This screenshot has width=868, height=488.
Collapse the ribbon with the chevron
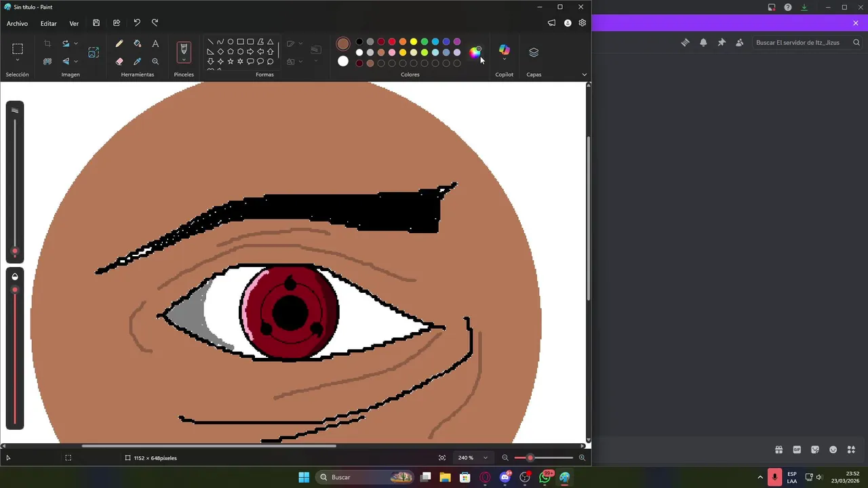point(584,75)
